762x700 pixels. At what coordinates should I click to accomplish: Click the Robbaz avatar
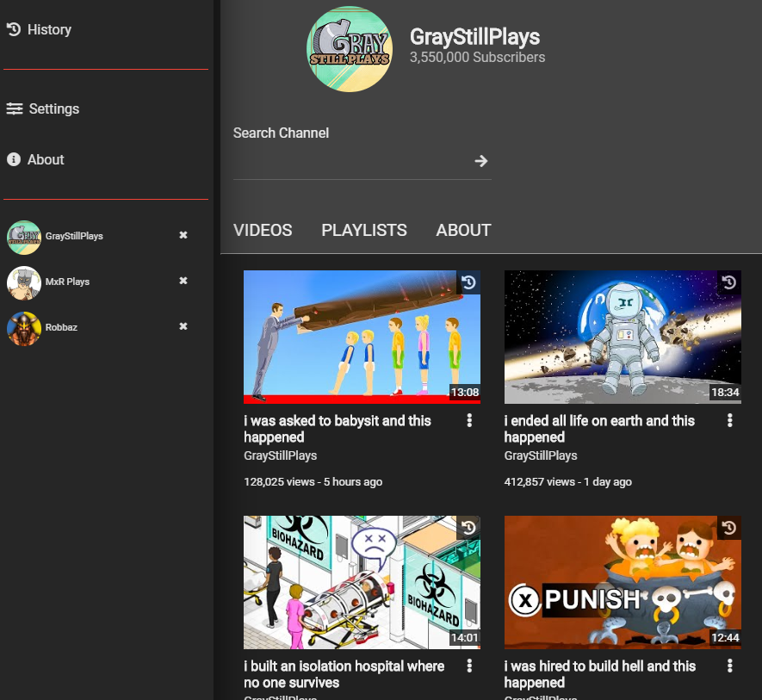[24, 329]
